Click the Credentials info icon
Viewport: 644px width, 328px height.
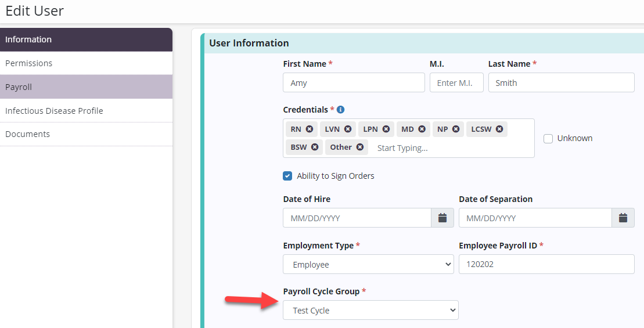[341, 110]
